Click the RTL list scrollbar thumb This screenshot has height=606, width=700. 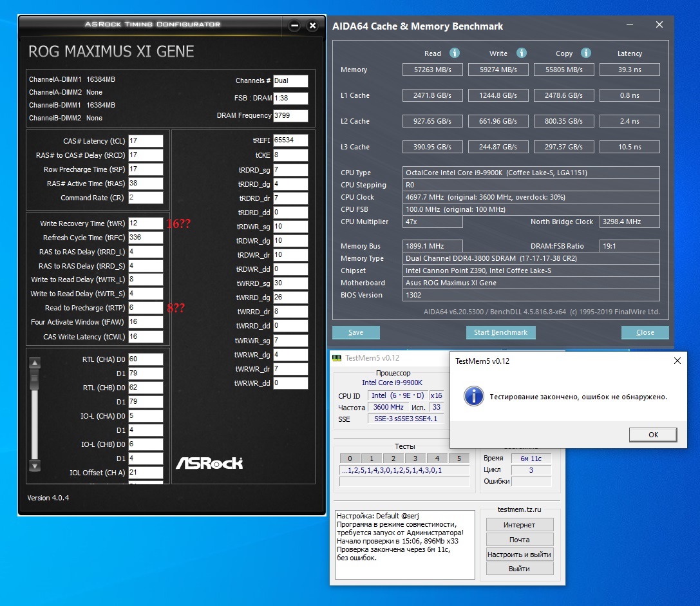pos(35,379)
